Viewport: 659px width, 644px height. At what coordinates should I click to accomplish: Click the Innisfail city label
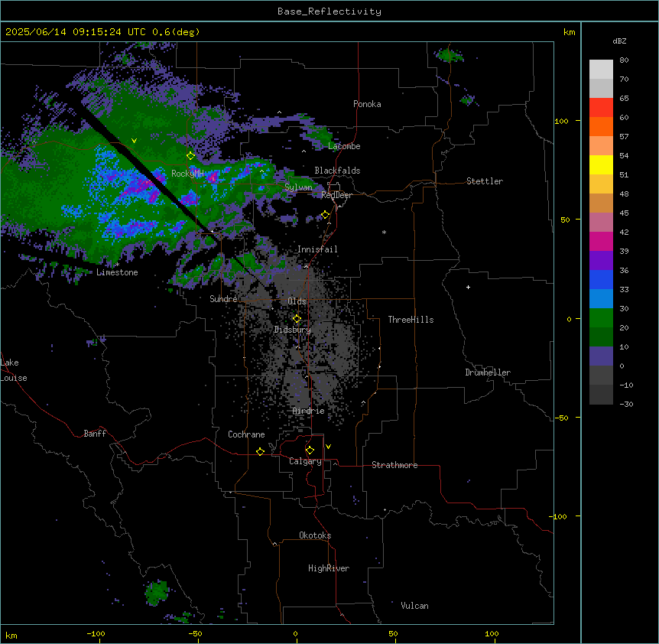pyautogui.click(x=317, y=249)
